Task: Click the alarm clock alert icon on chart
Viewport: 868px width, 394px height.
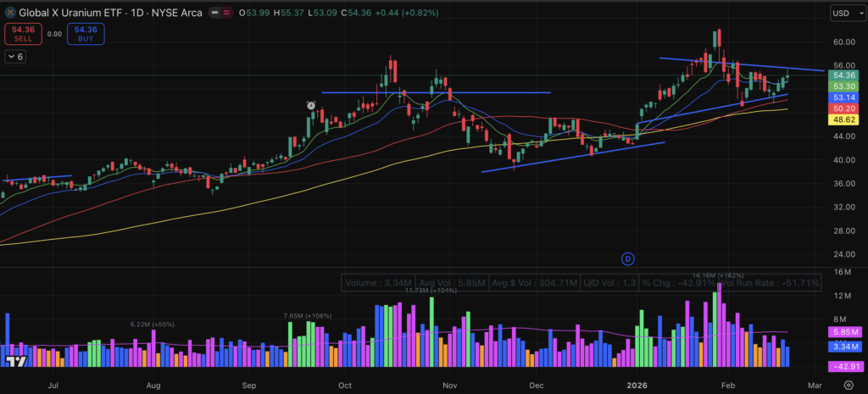Action: pos(311,105)
